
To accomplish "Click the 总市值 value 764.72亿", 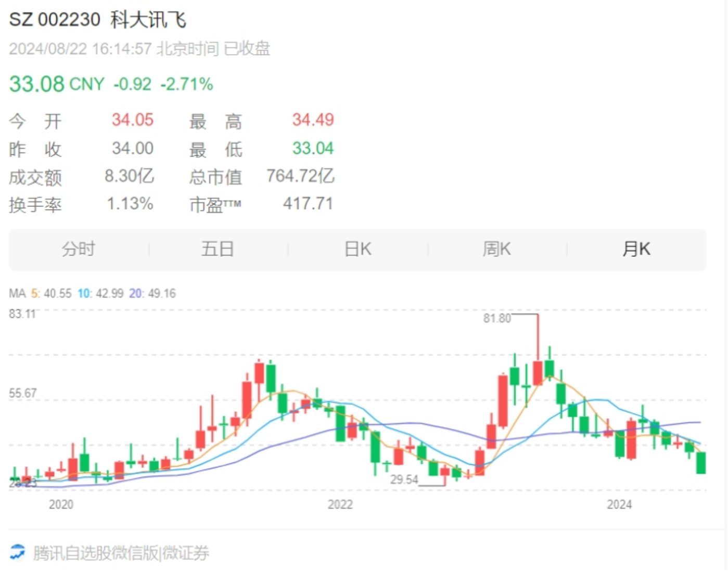I will [x=300, y=176].
